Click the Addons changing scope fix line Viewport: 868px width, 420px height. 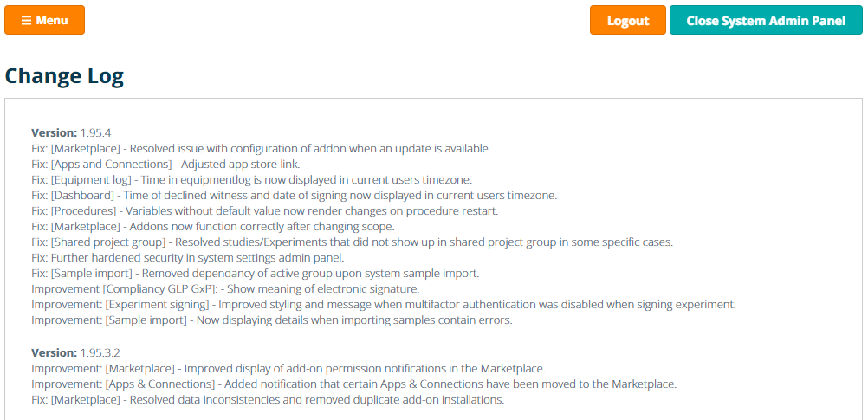pos(212,226)
